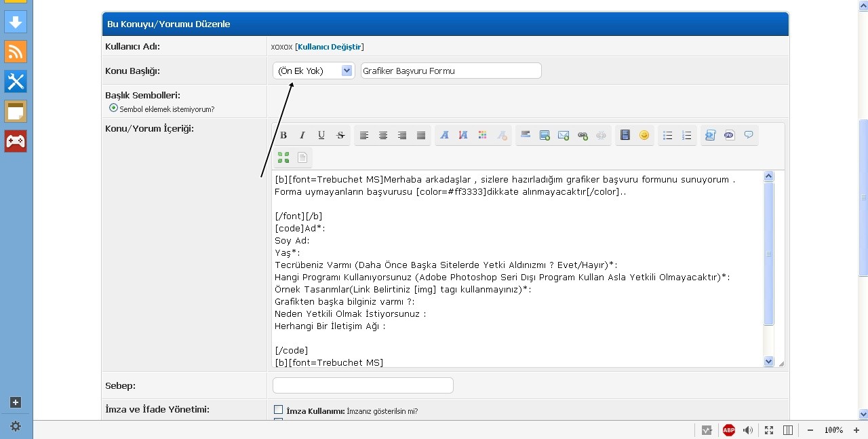Click the Sebep input field
This screenshot has width=868, height=439.
tap(363, 385)
